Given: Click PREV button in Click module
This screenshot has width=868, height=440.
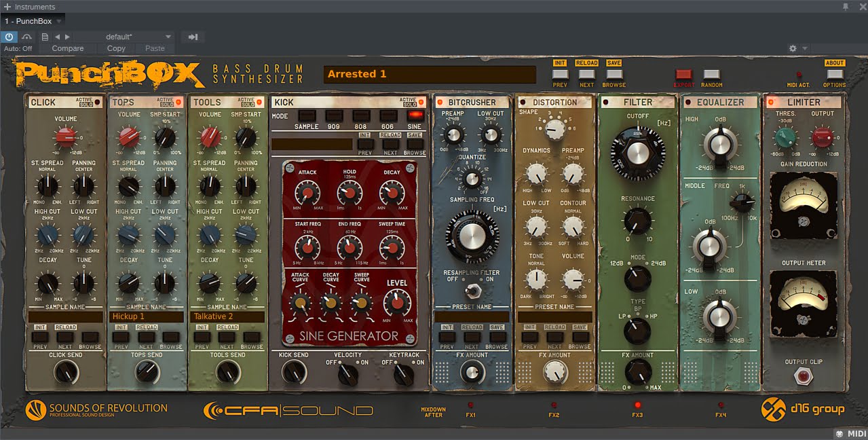Looking at the screenshot, I should (40, 337).
